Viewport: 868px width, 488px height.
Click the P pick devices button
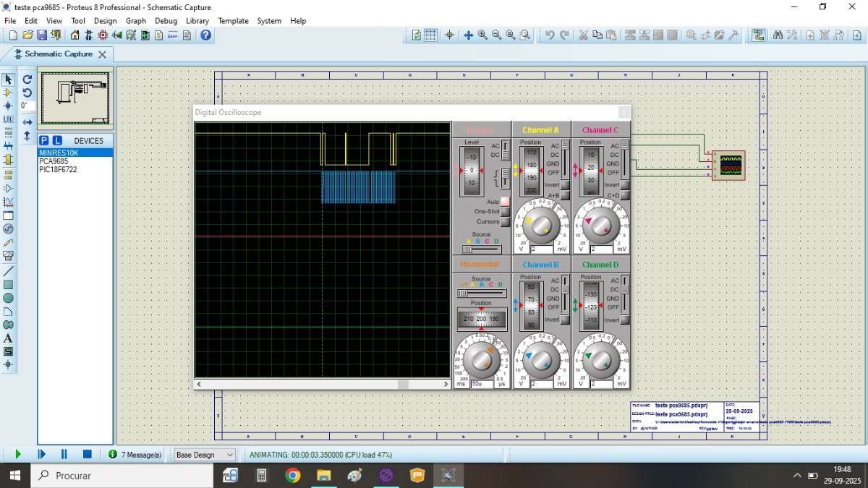[x=44, y=140]
